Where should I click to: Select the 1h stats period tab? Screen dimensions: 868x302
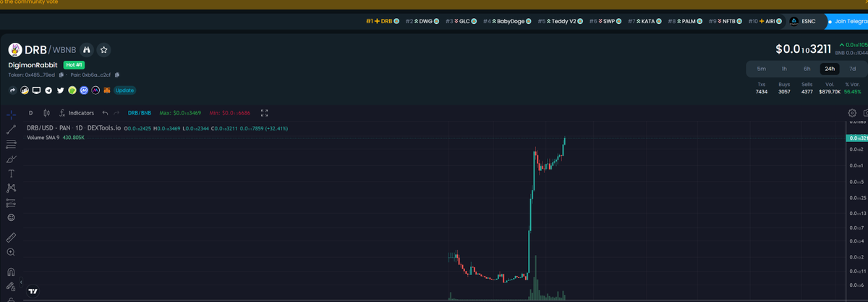pos(784,69)
